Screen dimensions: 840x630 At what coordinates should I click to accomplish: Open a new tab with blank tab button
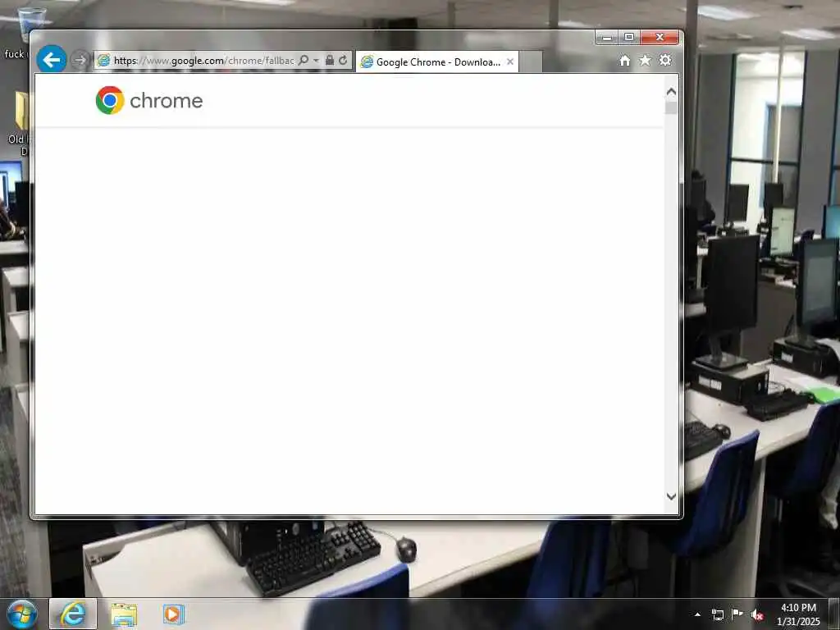point(531,62)
